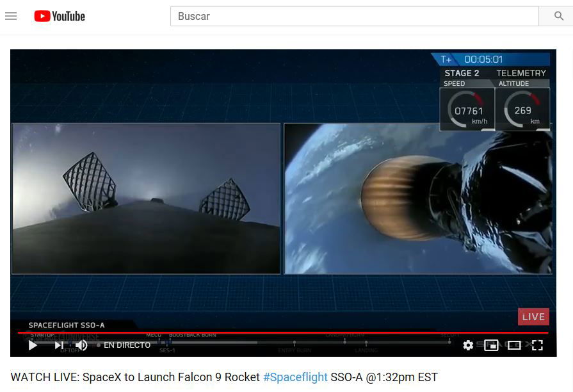Screen dimensions: 573x392
Task: Play the live video
Action: (33, 345)
